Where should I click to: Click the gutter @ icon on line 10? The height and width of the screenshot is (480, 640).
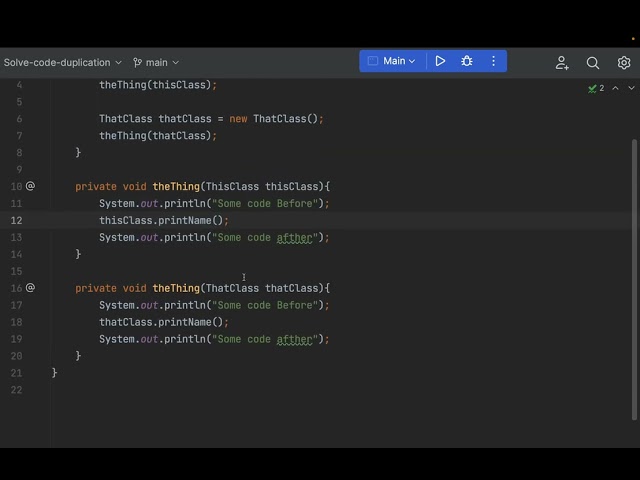30,186
